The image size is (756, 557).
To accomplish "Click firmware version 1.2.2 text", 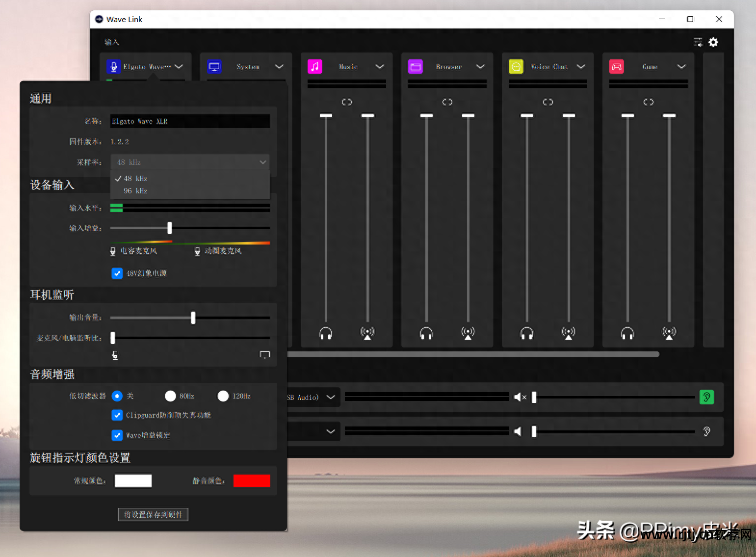I will click(120, 142).
